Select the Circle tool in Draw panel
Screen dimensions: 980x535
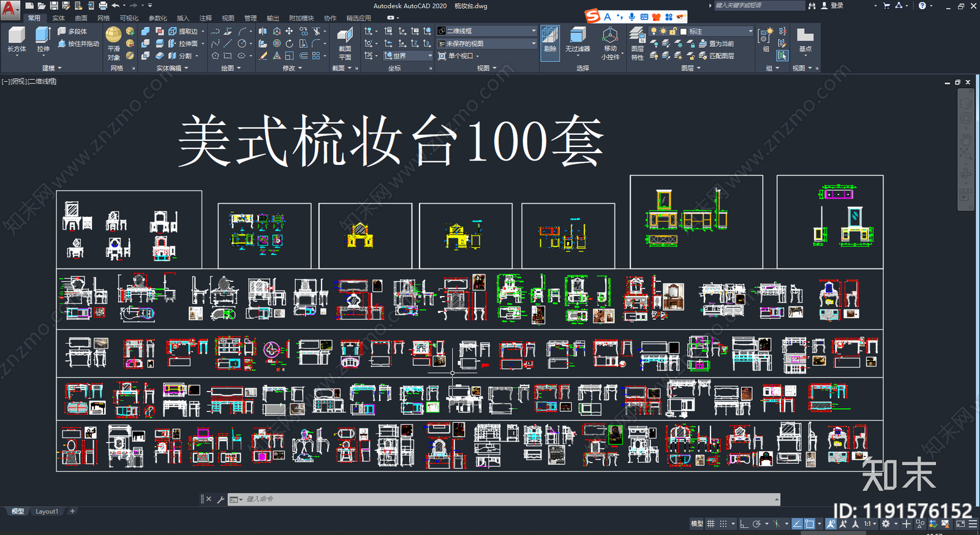click(242, 44)
